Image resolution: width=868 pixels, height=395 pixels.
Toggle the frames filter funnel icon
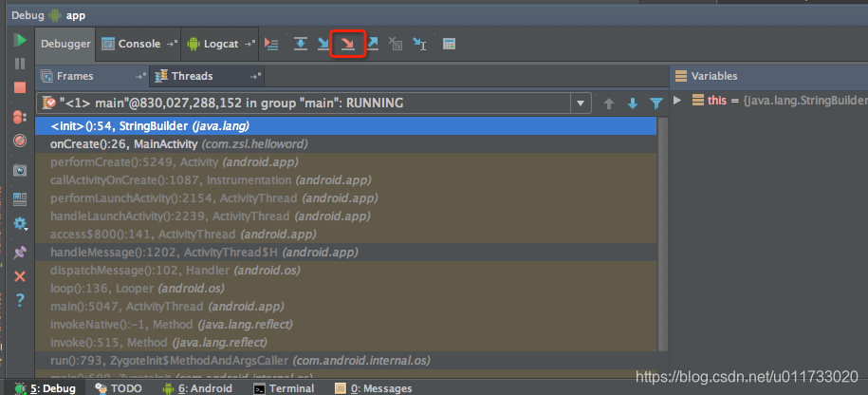(656, 103)
